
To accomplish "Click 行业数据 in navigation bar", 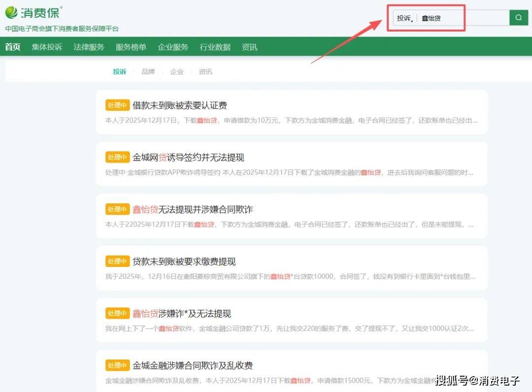I will (x=215, y=47).
